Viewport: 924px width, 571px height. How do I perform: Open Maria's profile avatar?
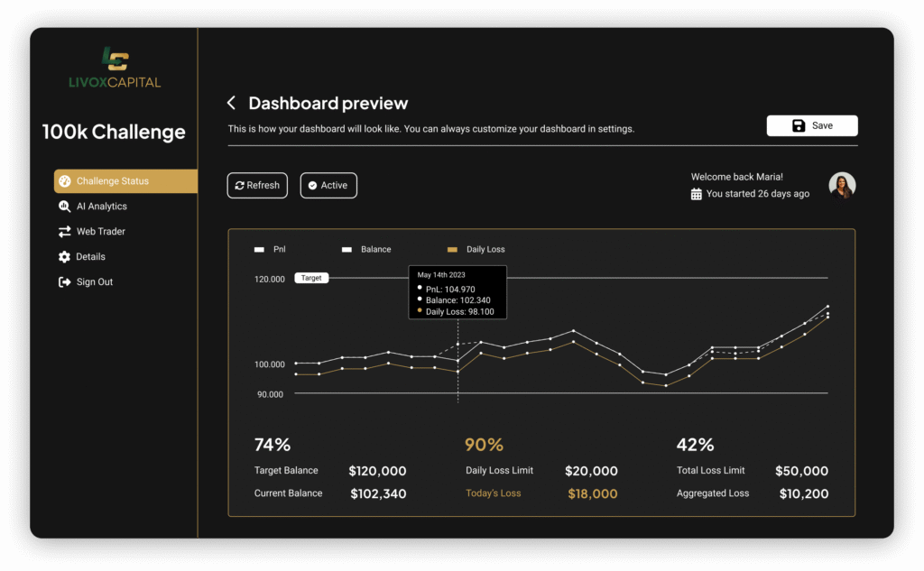click(842, 185)
